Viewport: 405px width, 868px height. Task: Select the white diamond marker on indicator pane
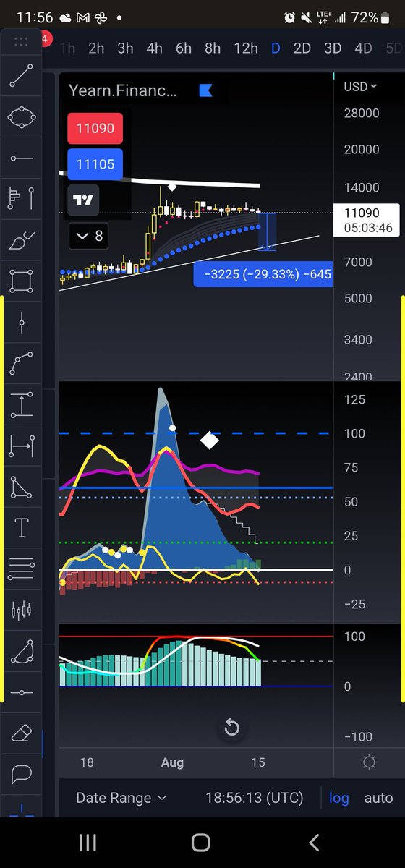coord(209,440)
